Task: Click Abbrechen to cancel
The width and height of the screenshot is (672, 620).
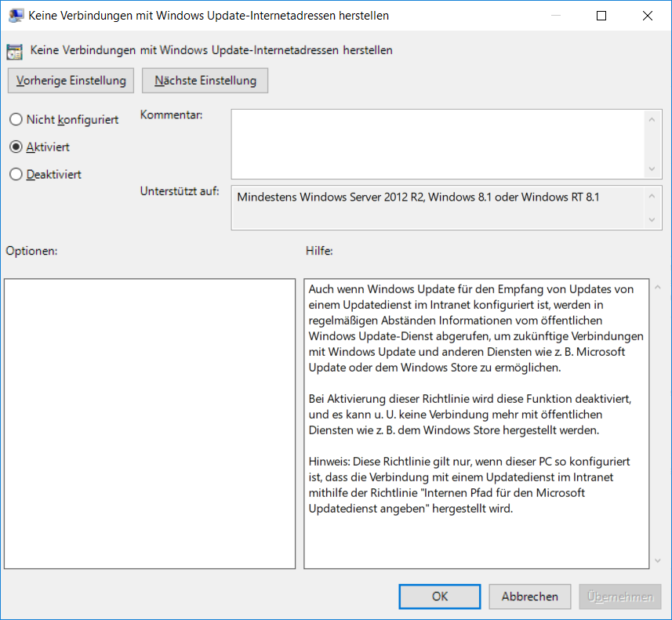Action: click(x=530, y=596)
